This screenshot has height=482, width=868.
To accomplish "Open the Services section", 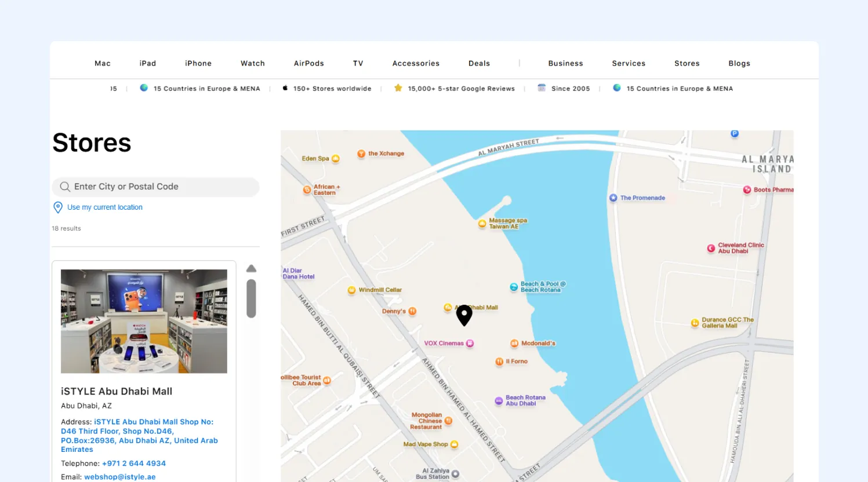I will coord(629,64).
